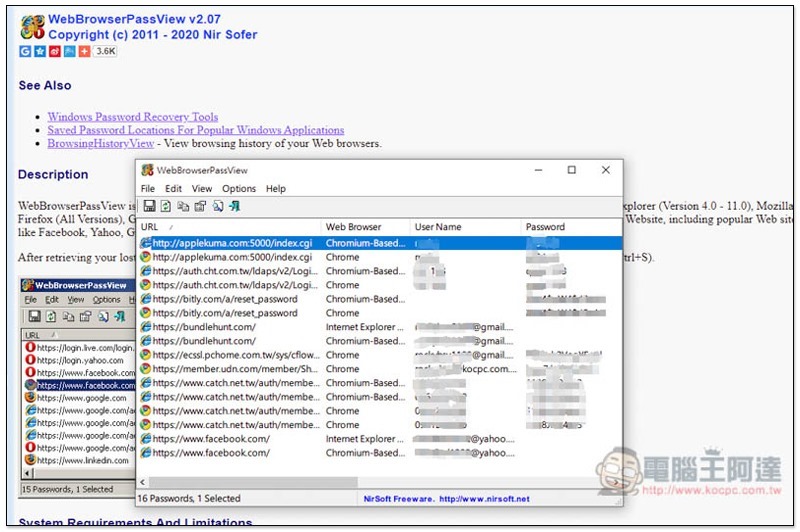Sort by the Web Browser column header

pyautogui.click(x=365, y=227)
